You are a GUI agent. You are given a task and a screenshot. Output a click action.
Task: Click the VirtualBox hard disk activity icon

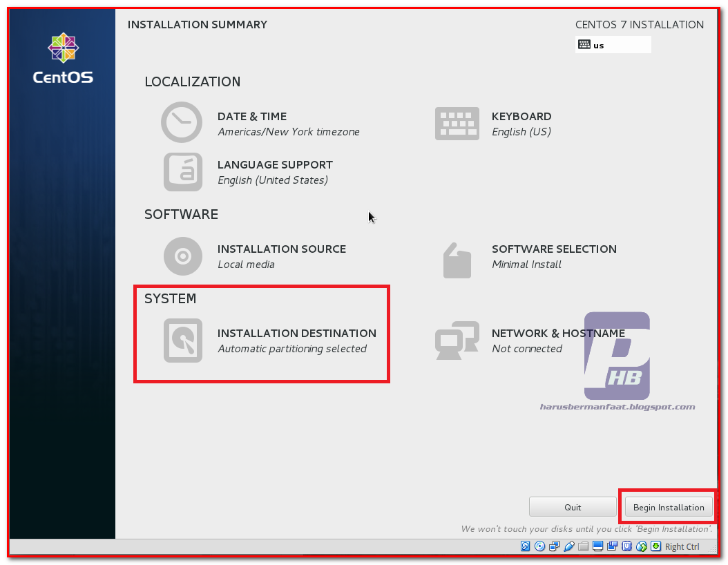[x=525, y=546]
